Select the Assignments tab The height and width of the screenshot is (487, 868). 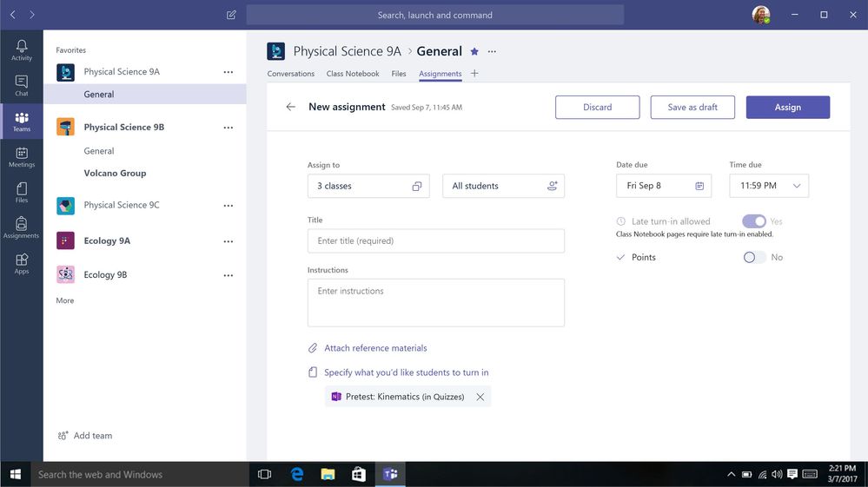click(x=441, y=74)
